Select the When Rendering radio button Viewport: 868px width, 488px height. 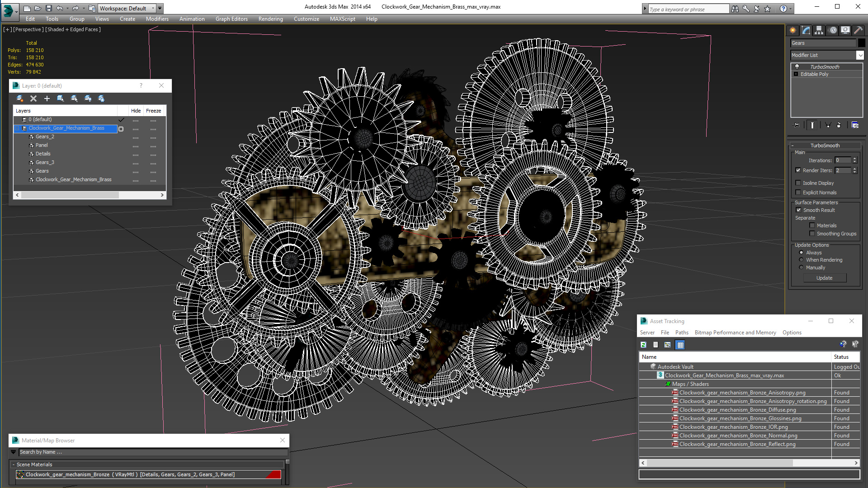click(x=802, y=260)
